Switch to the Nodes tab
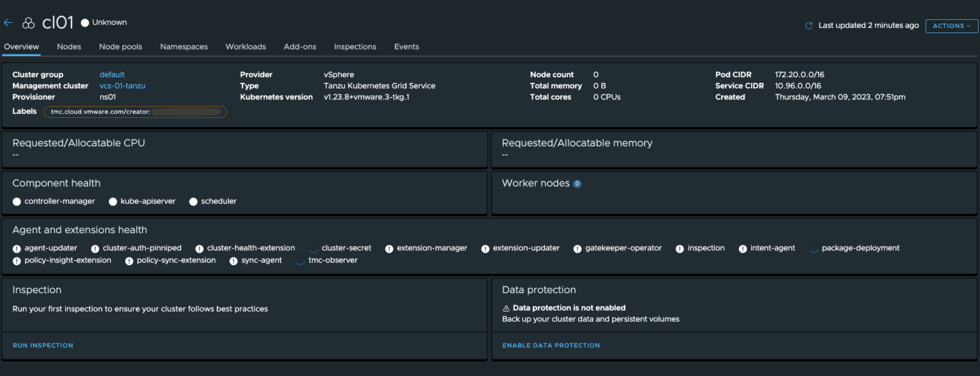This screenshot has width=980, height=376. [69, 47]
